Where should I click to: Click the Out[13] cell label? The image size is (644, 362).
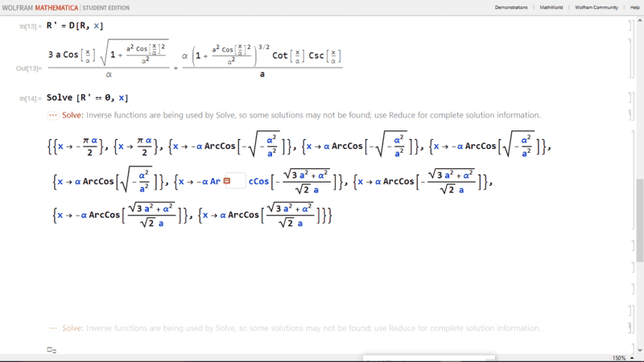point(29,68)
